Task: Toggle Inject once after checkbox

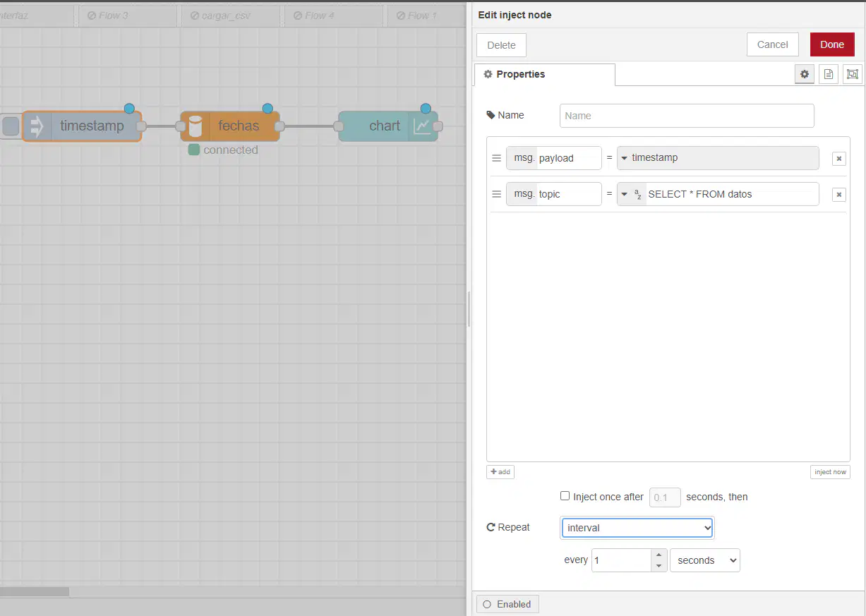Action: (565, 496)
